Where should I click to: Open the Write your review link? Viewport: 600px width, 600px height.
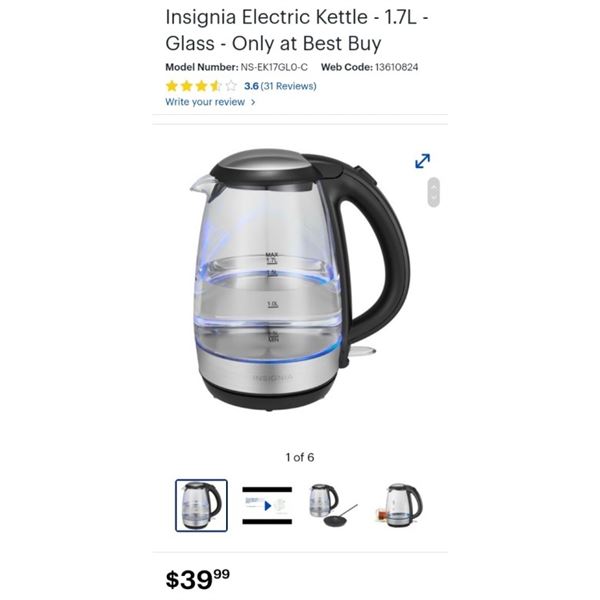(205, 102)
